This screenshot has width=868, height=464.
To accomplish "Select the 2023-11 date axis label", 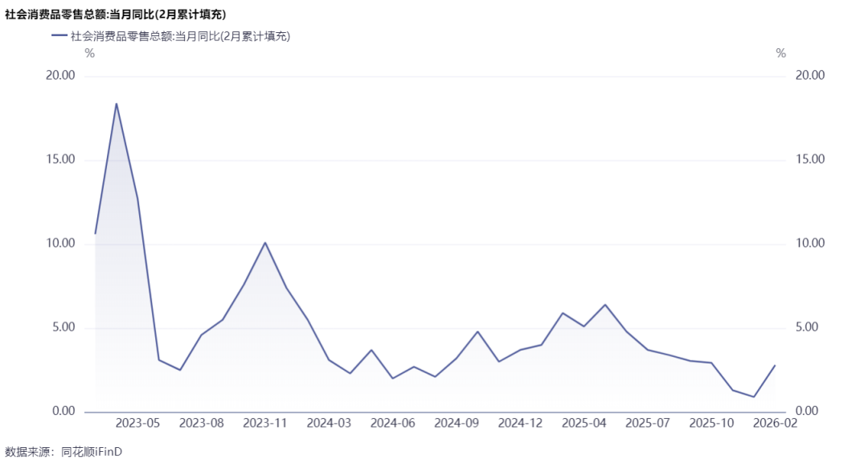I will point(265,424).
